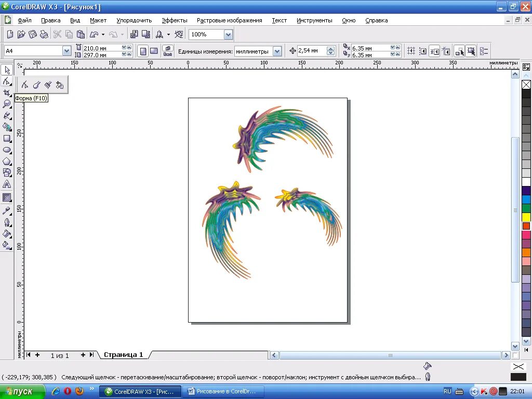532x399 pixels.
Task: Paste from clipboard icon
Action: coord(81,34)
